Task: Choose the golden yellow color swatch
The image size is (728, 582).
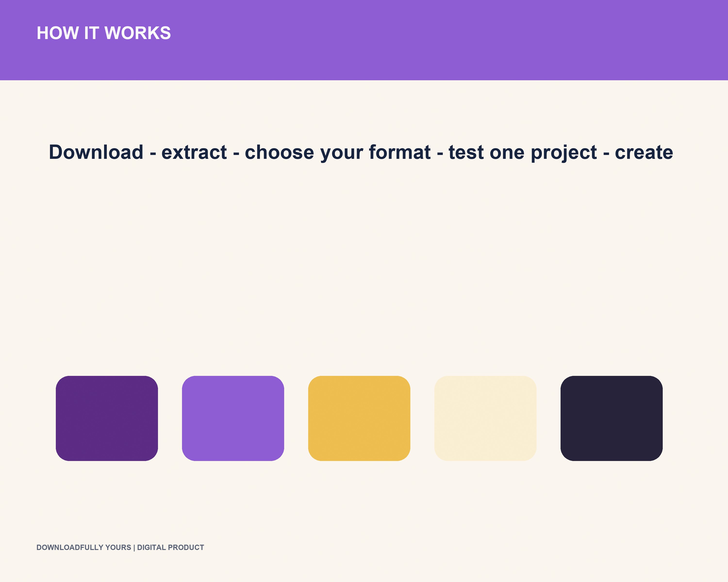Action: [359, 418]
